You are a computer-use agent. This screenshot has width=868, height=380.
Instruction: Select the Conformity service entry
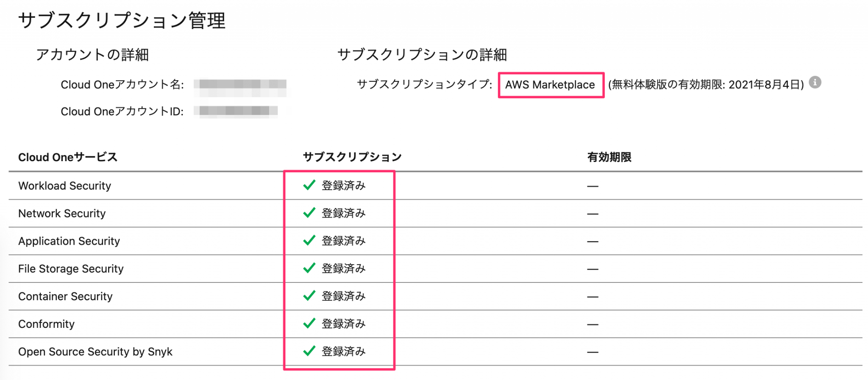click(x=46, y=324)
